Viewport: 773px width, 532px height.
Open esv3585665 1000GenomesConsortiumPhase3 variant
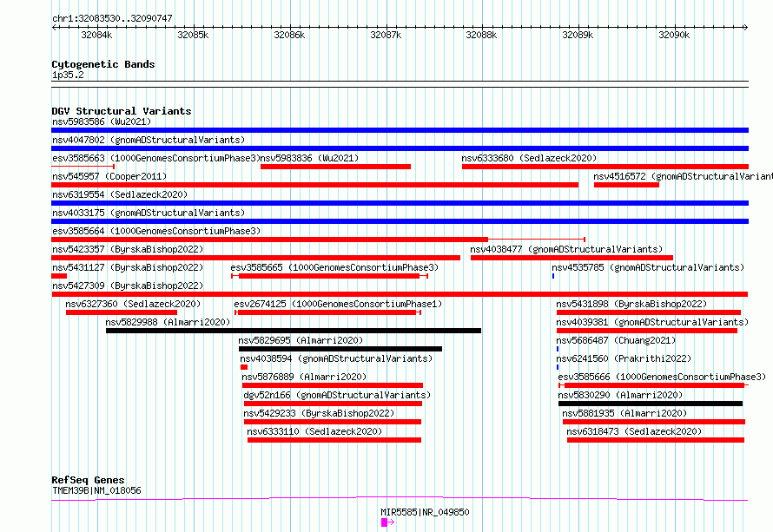[x=334, y=267]
